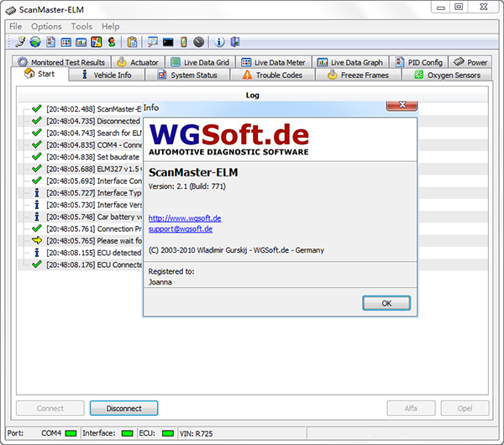This screenshot has width=504, height=445.
Task: Click the Disconnect button
Action: (123, 408)
